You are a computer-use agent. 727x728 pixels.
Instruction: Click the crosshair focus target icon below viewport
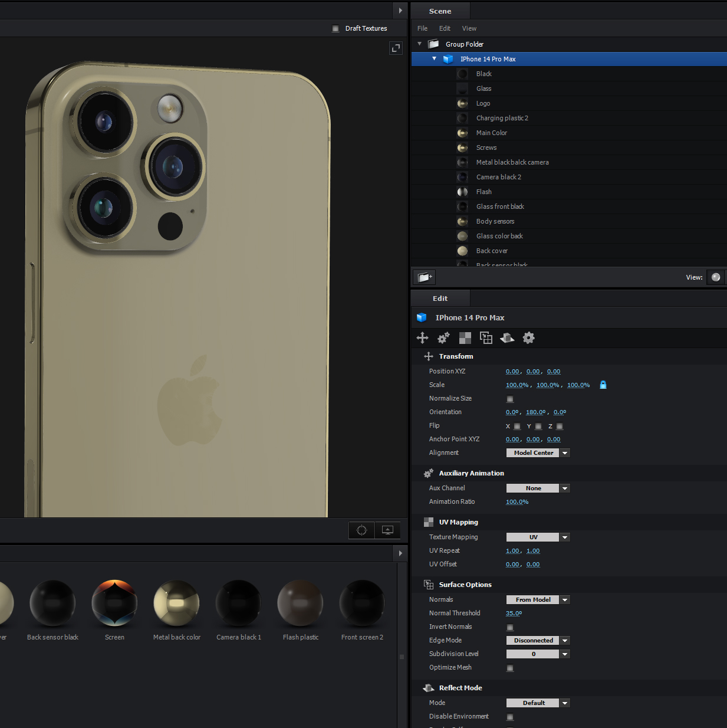pyautogui.click(x=361, y=530)
